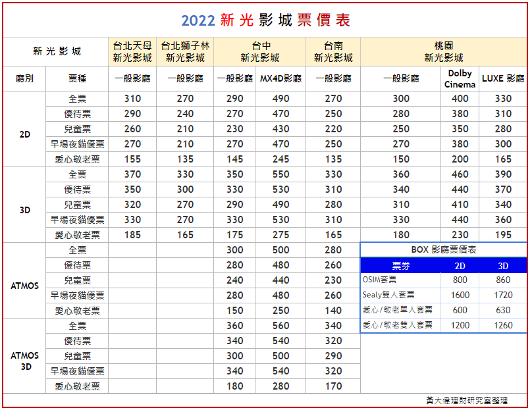
Task: Select 430 in MX4D 2D 兒童票
Action: 280,129
